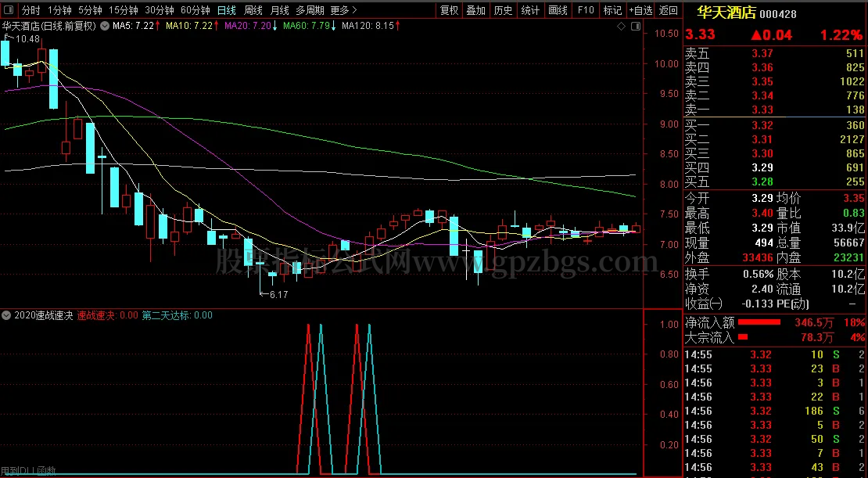
Task: Click the 华天酒店(日线.前复权) chart title
Action: click(49, 26)
